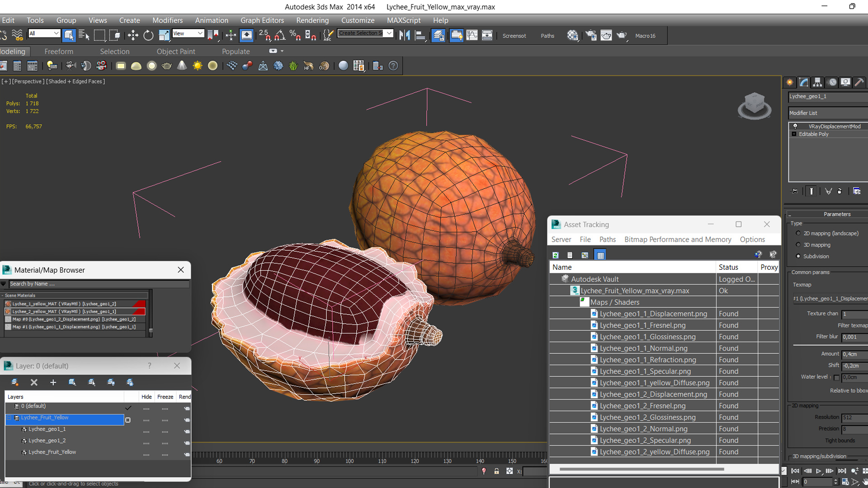Click the teapot primitive icon
The height and width of the screenshot is (488, 868).
[x=167, y=66]
